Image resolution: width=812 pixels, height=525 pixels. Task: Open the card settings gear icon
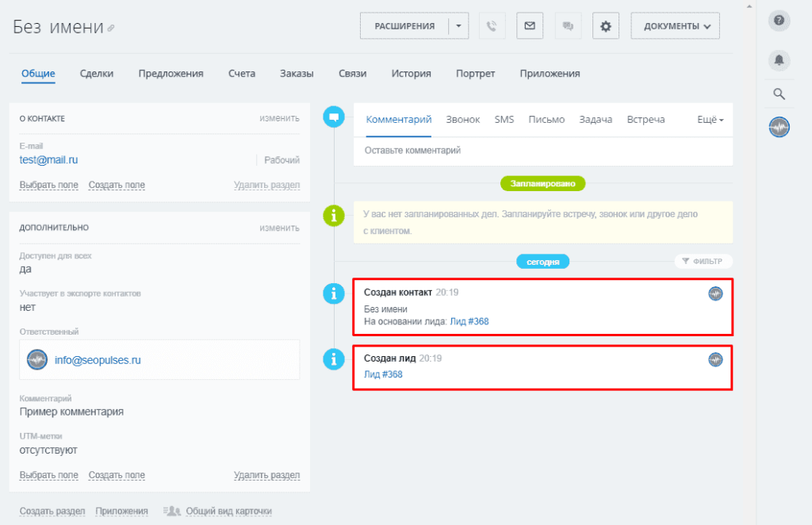click(x=606, y=25)
